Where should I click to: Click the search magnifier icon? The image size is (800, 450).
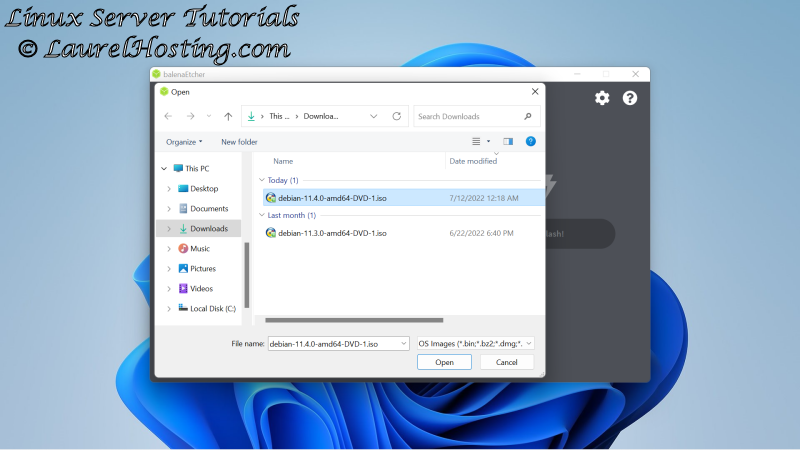[x=528, y=116]
